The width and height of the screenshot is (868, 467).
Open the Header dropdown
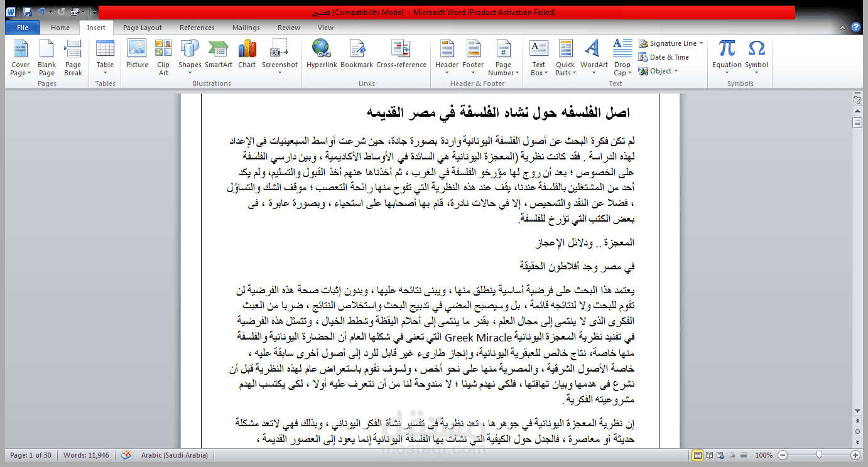(447, 57)
